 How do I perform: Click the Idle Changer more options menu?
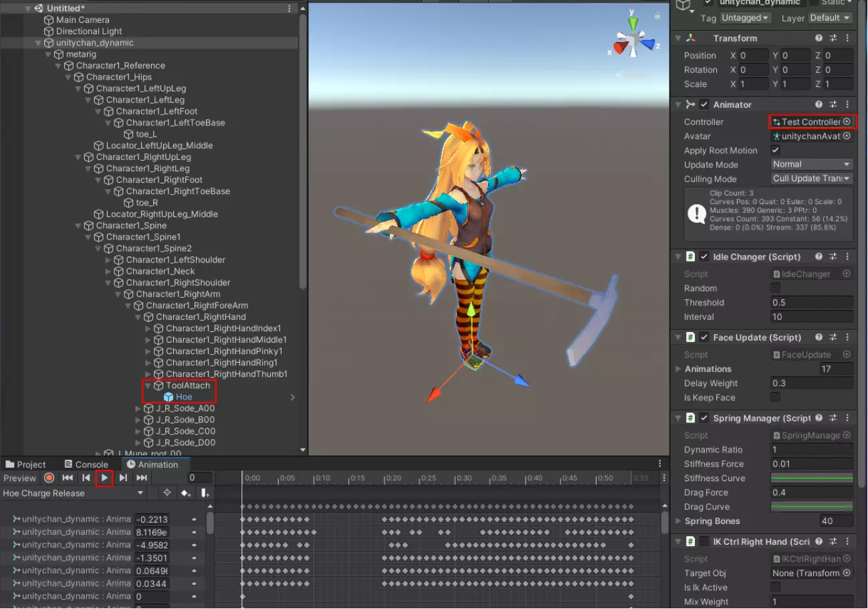click(847, 256)
